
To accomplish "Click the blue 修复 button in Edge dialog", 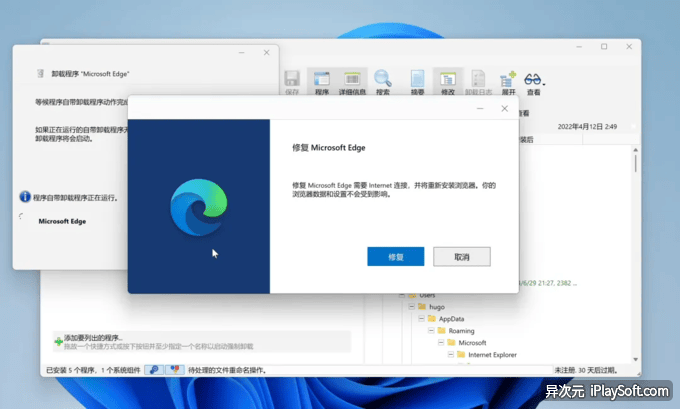I will tap(396, 256).
